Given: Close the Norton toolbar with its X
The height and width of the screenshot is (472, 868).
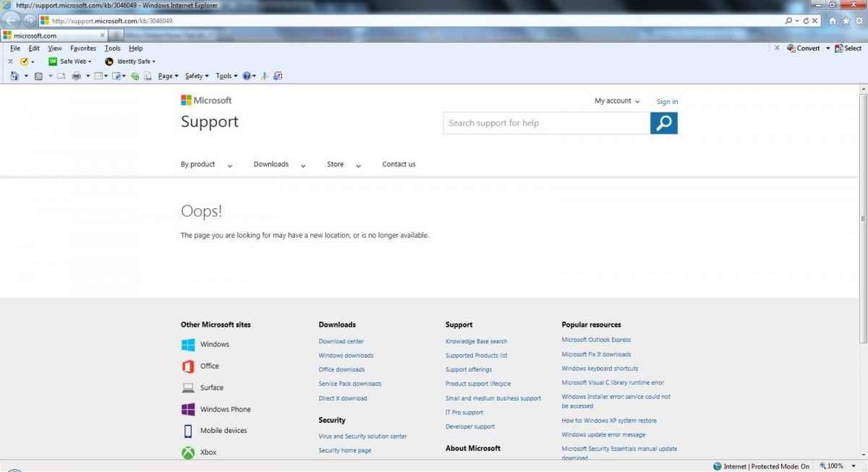Looking at the screenshot, I should (x=10, y=61).
